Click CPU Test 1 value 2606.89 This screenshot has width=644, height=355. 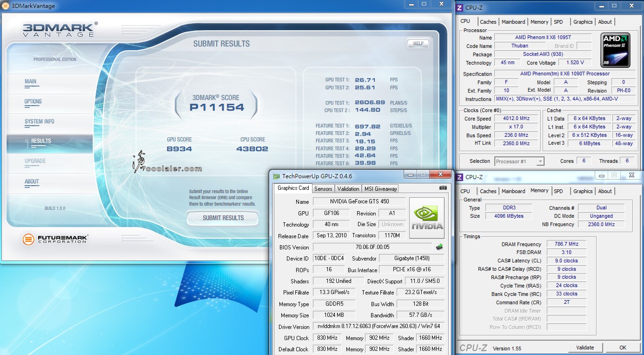pos(370,102)
